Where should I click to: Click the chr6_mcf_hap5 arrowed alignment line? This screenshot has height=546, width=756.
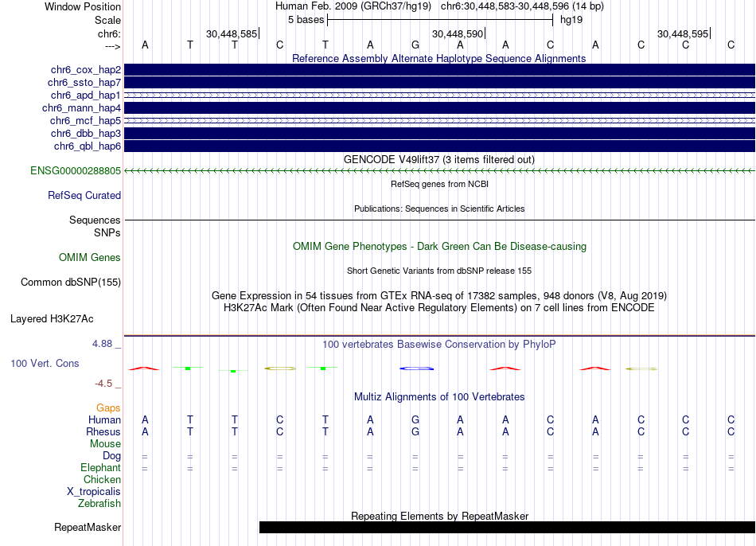click(x=439, y=121)
